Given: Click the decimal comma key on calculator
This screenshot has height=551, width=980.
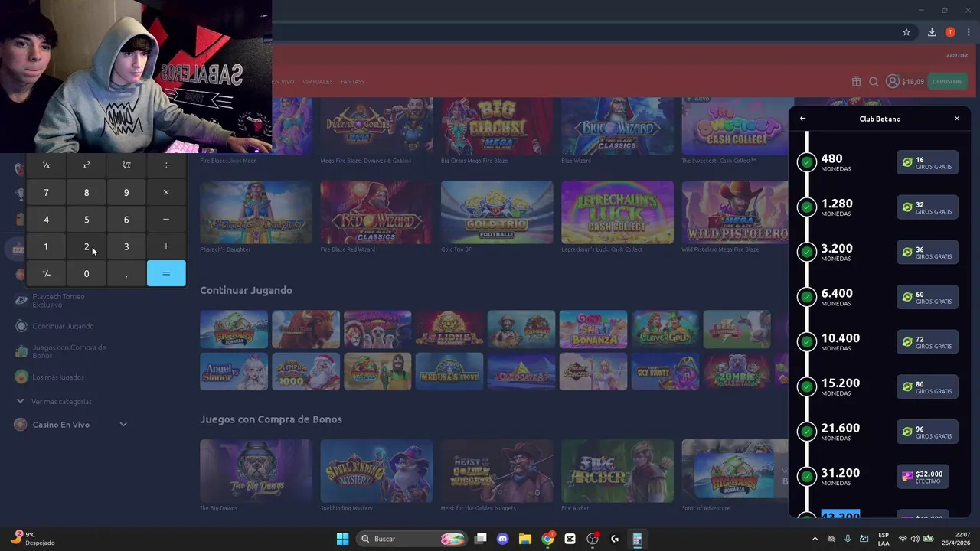Looking at the screenshot, I should click(x=126, y=273).
